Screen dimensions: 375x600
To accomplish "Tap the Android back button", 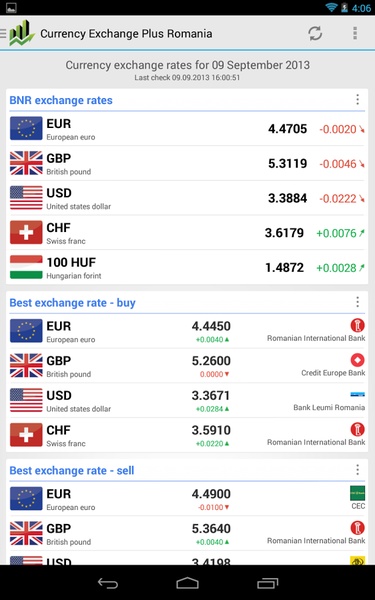I will pyautogui.click(x=108, y=583).
